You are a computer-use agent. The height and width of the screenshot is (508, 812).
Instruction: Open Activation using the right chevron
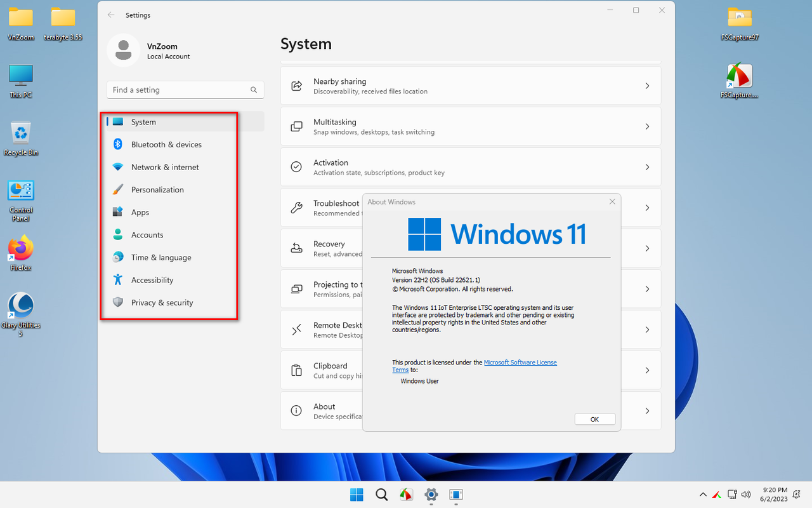point(647,167)
